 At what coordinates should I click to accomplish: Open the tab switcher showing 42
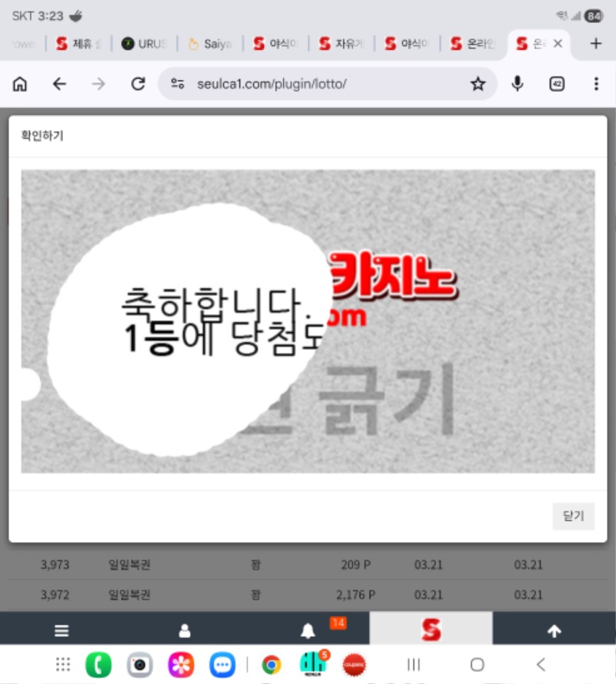pyautogui.click(x=557, y=84)
